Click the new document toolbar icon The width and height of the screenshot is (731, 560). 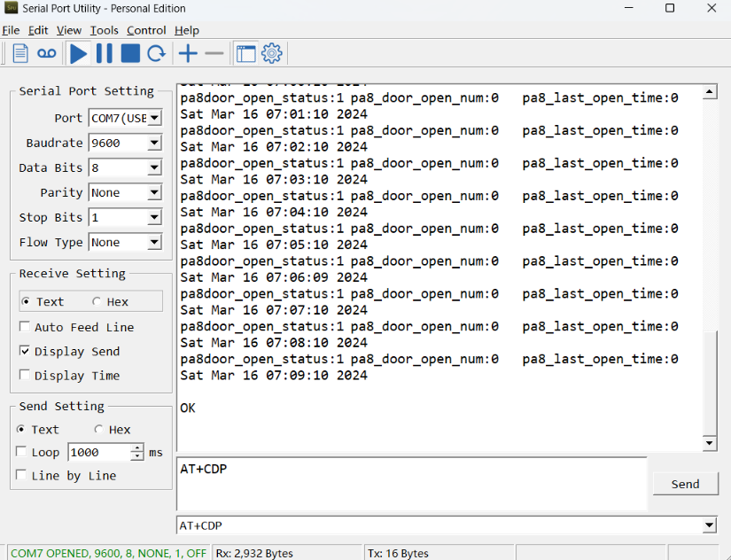[x=20, y=53]
